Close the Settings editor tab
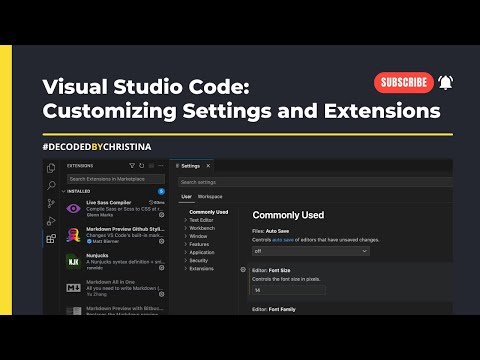 coord(208,166)
